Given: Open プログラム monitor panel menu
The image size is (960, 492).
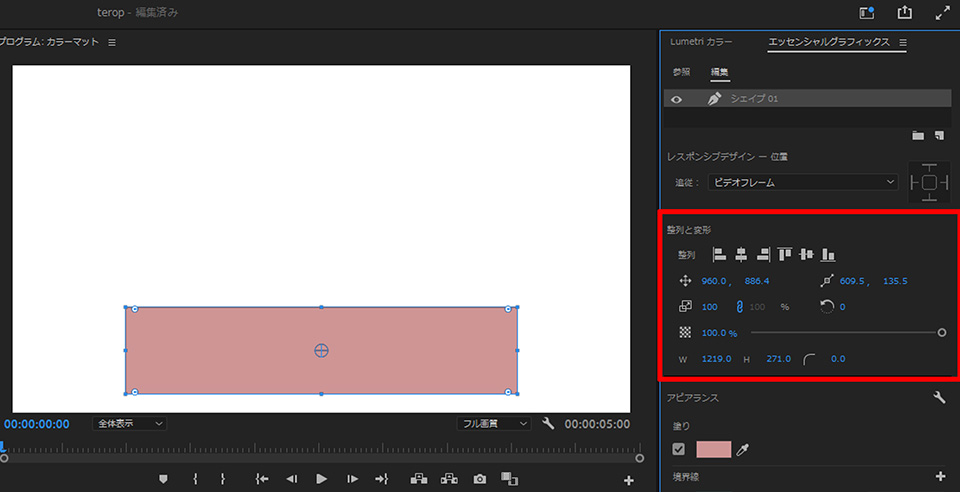Looking at the screenshot, I should pos(111,43).
